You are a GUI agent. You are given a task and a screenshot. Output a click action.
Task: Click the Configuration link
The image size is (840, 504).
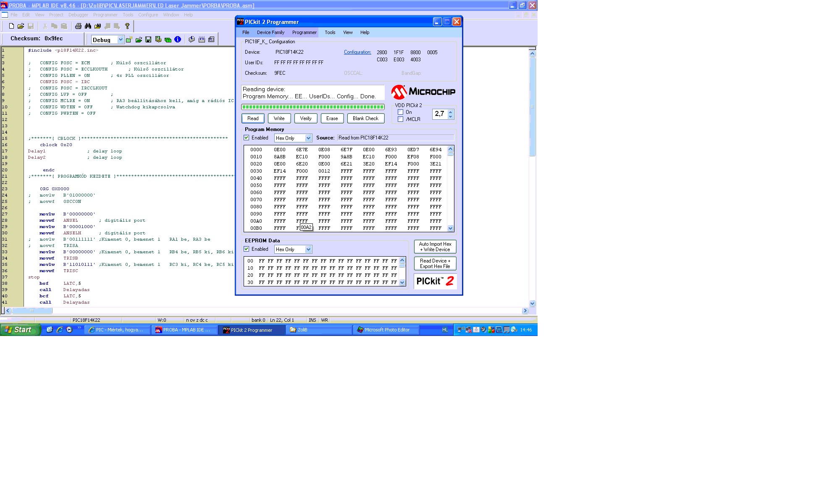coord(357,52)
